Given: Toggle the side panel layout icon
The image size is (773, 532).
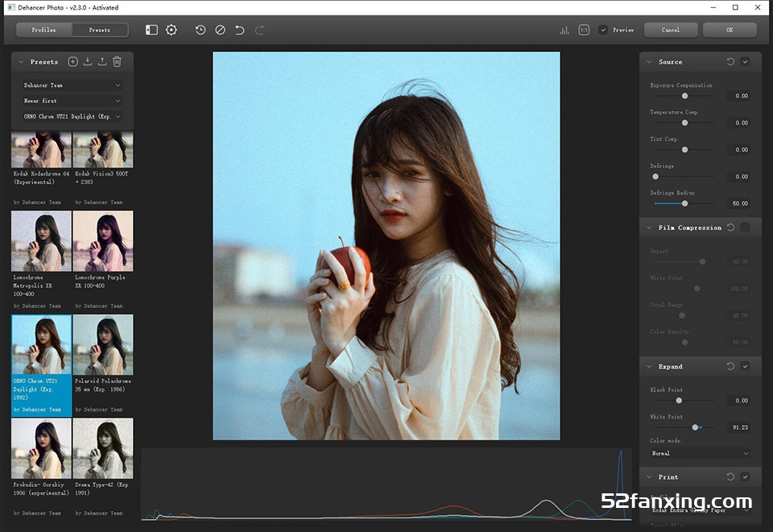Looking at the screenshot, I should click(x=151, y=30).
